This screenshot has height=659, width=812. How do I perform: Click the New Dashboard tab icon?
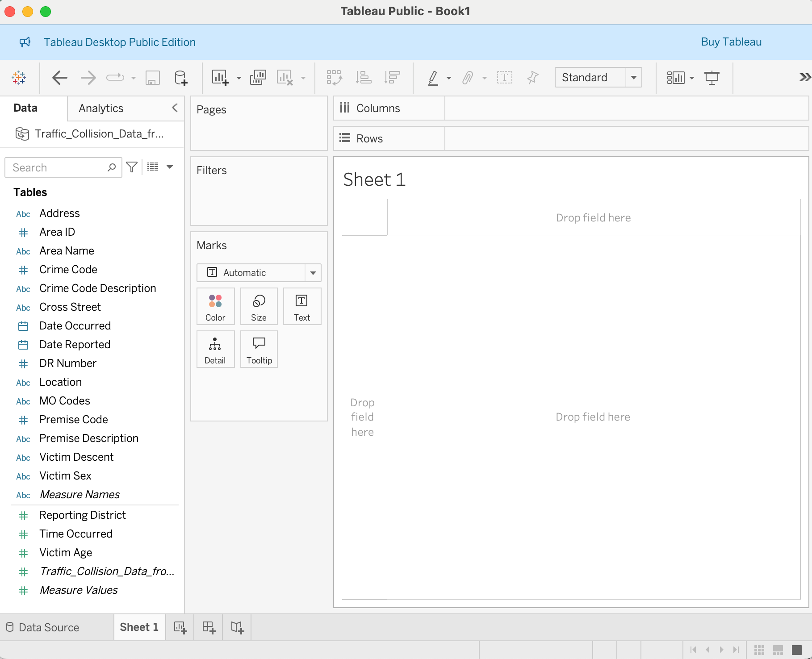[209, 627]
